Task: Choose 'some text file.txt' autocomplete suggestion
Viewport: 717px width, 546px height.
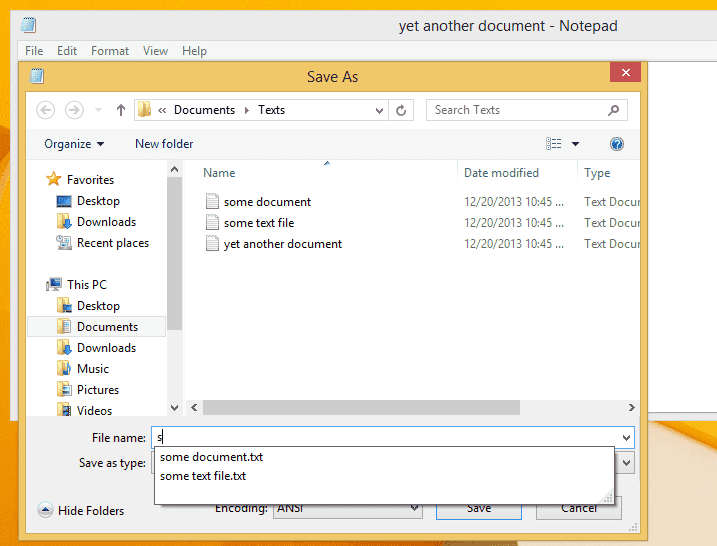Action: click(203, 476)
